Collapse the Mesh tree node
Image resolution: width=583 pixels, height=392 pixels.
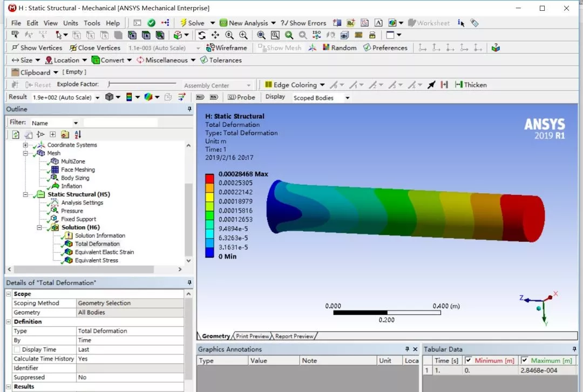pyautogui.click(x=25, y=153)
